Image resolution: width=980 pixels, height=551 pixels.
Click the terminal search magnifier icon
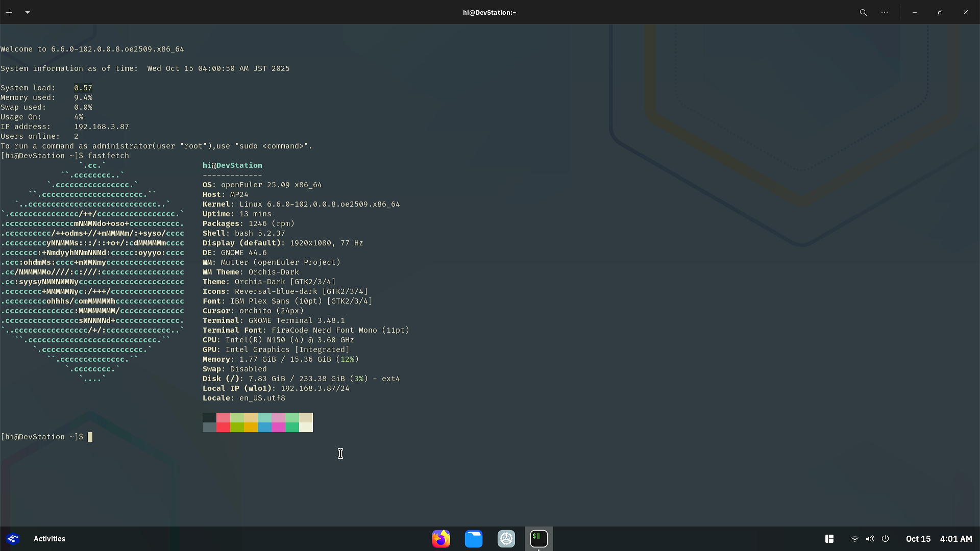(863, 12)
